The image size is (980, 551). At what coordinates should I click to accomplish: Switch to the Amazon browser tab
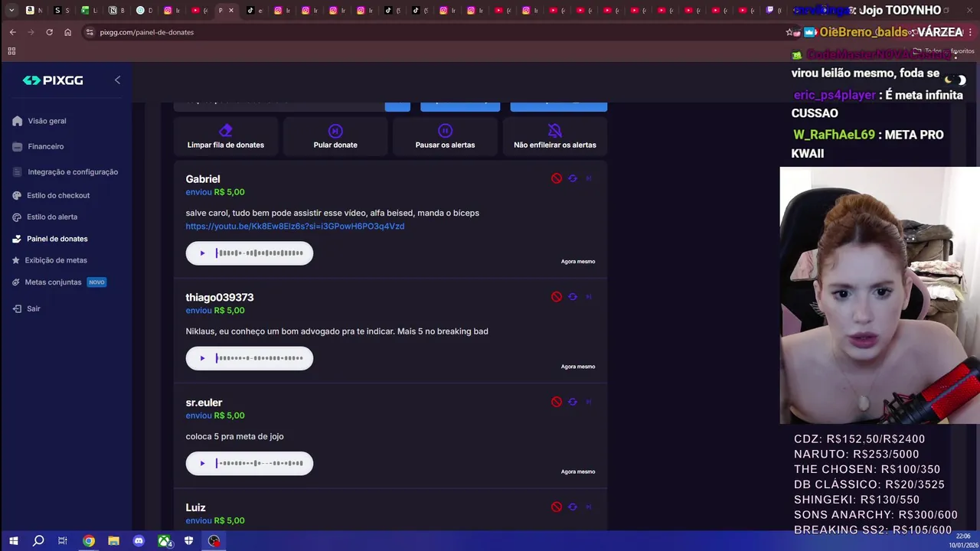pyautogui.click(x=34, y=10)
